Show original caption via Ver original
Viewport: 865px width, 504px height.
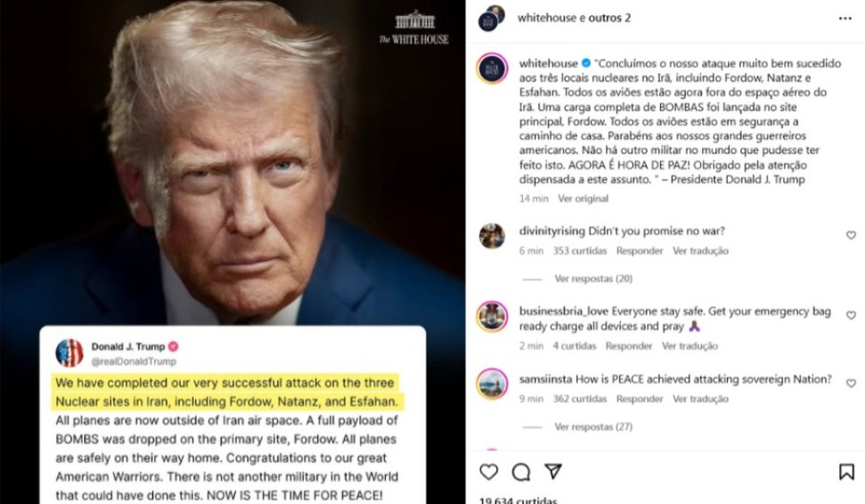pos(583,199)
